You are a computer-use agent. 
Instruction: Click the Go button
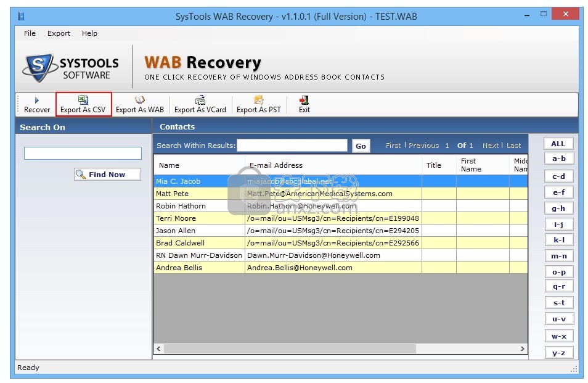(361, 146)
